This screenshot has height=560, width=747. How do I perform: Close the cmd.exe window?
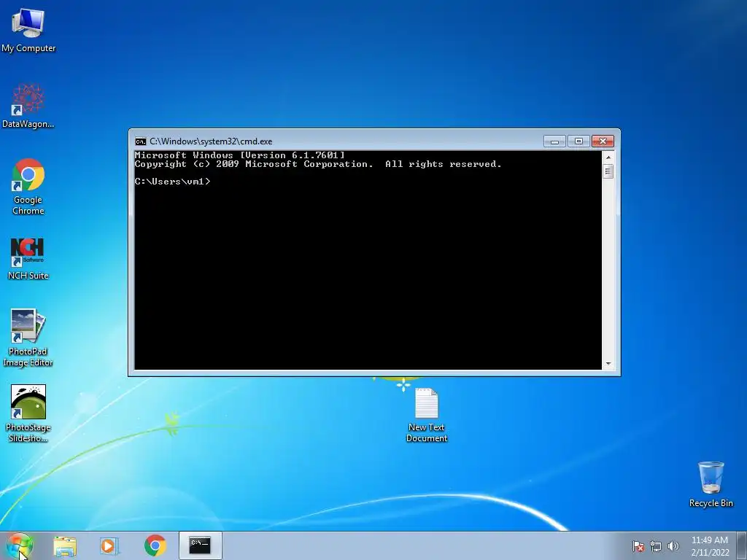coord(603,141)
